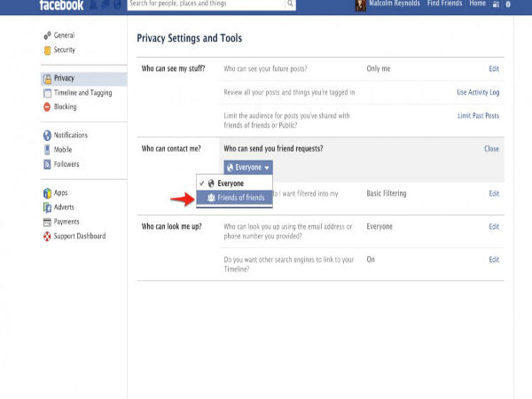Click the search magnifier button
The width and height of the screenshot is (532, 399).
tap(290, 4)
